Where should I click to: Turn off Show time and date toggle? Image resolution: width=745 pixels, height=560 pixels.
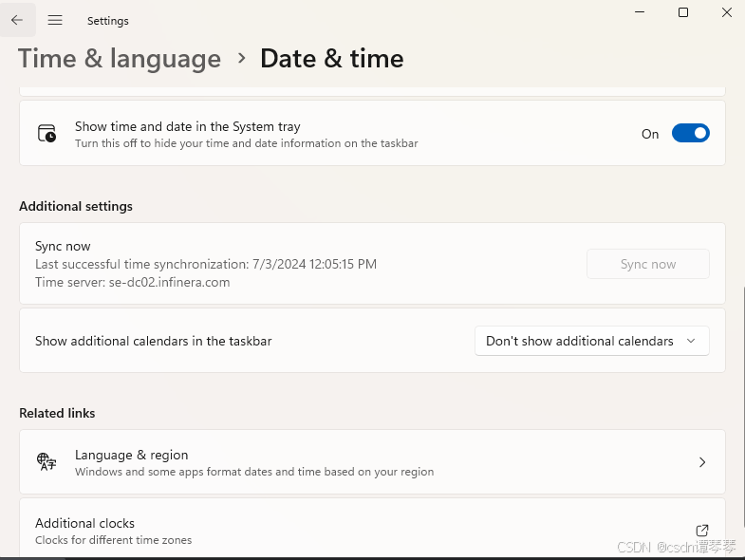point(690,134)
